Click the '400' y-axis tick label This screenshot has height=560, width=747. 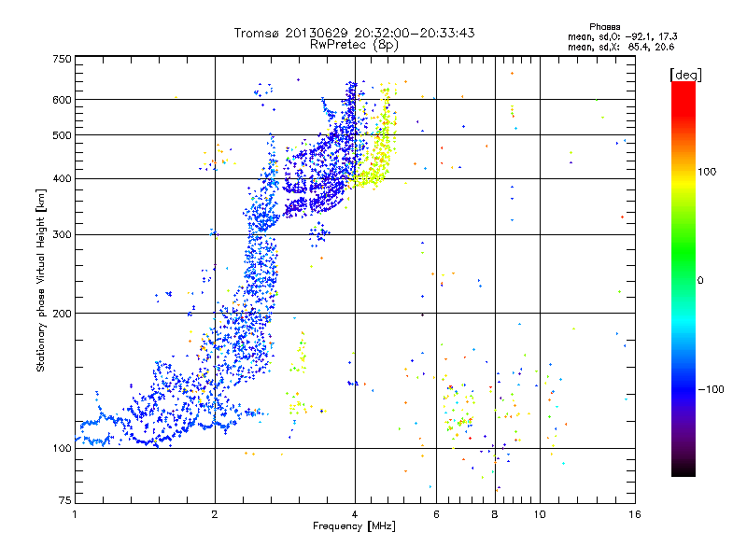(x=62, y=179)
